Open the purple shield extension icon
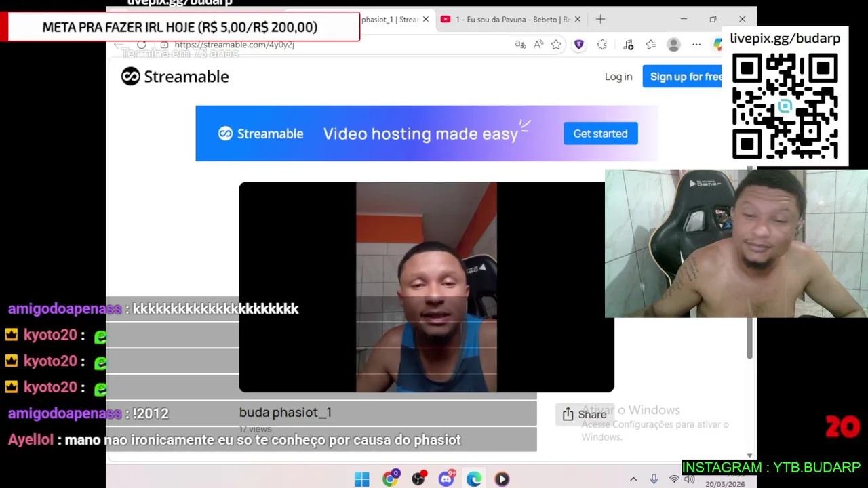 coord(579,45)
